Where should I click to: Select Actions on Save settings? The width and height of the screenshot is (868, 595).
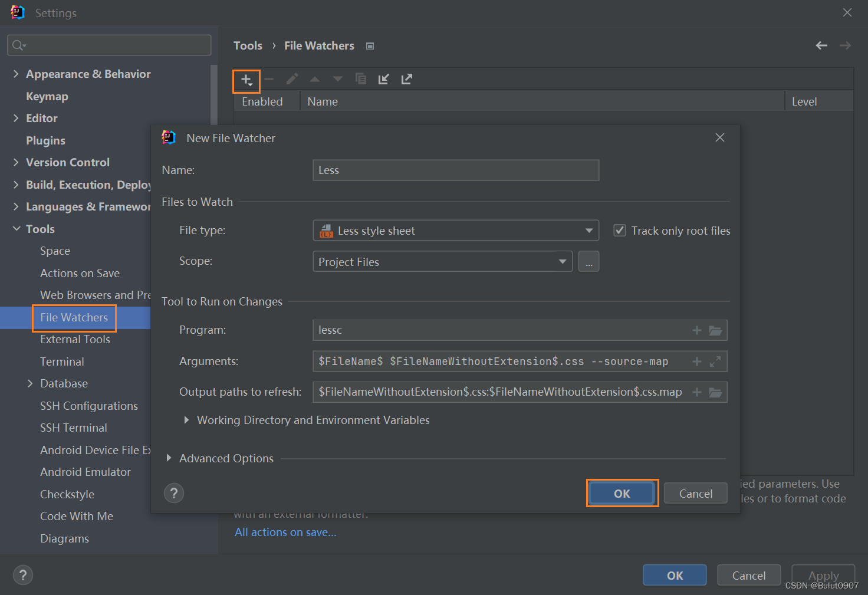tap(80, 273)
